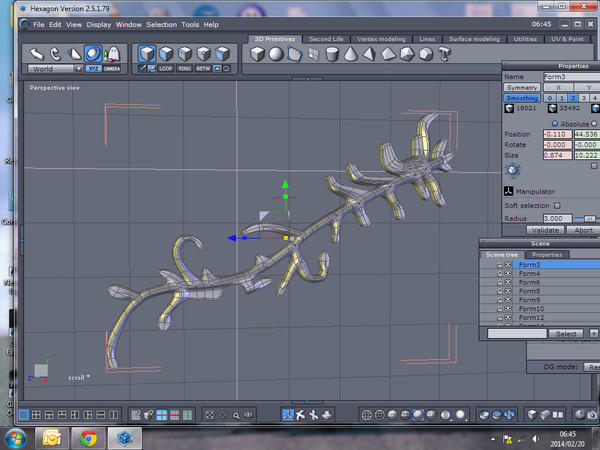Select Form6 in the scene tree
600x450 pixels.
point(529,282)
